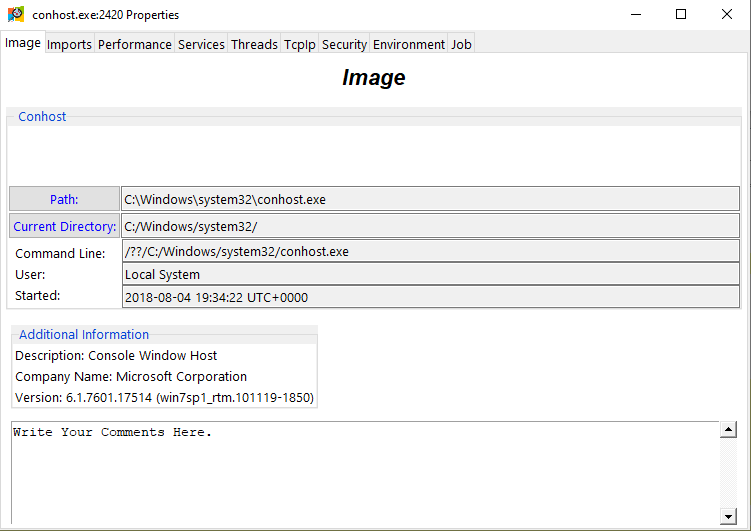Close the conhost.exe Properties window
This screenshot has height=531, width=751.
727,14
